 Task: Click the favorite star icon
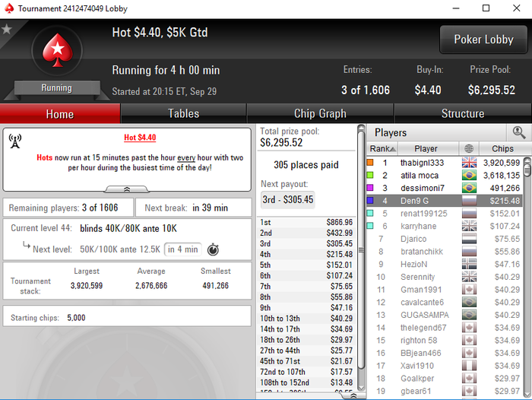6,29
